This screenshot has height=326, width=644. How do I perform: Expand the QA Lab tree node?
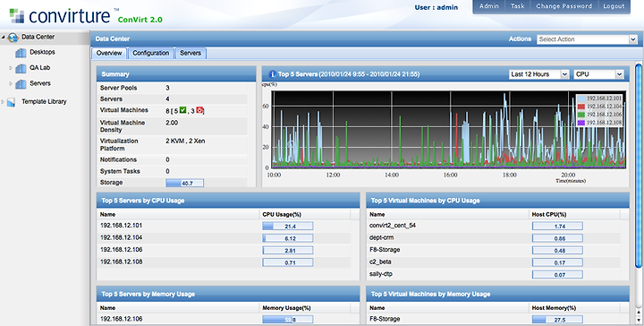(x=11, y=68)
